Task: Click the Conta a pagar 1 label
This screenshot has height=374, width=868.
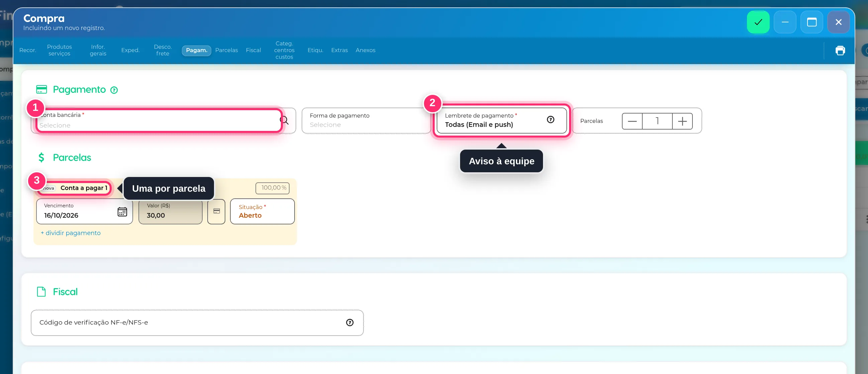Action: pos(84,188)
